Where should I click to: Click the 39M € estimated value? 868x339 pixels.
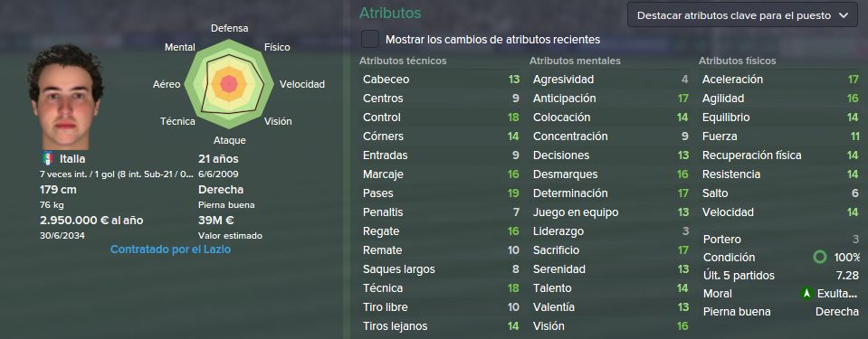[216, 220]
